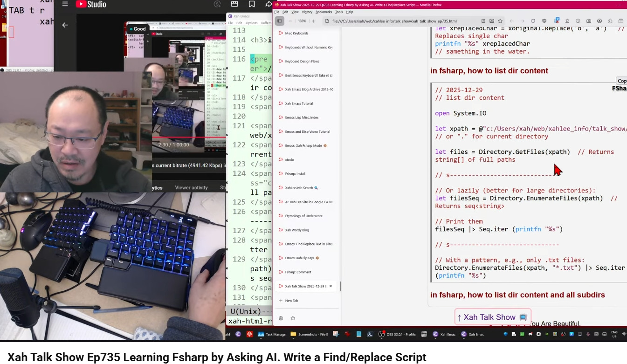This screenshot has height=364, width=627.
Task: Open the Bookmarks menu in Firefox
Action: click(324, 12)
